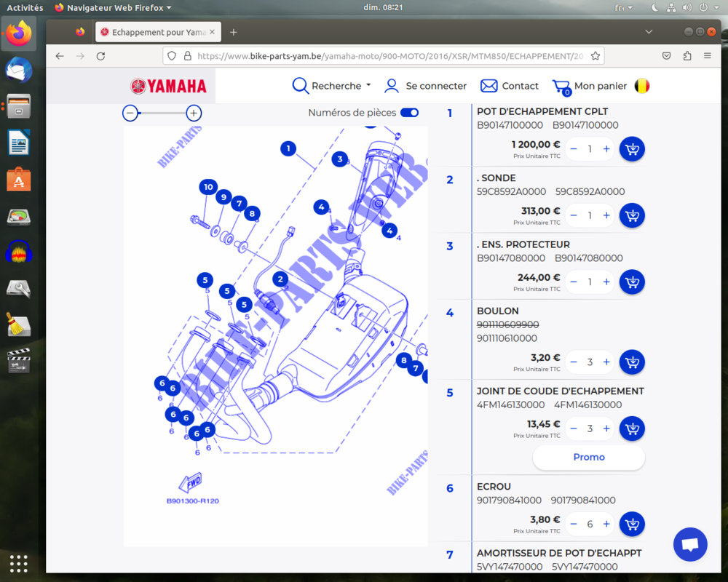Click part name AMORTISSEUR DE POT D'ECHAPPT
Image resolution: width=728 pixels, height=582 pixels.
559,553
